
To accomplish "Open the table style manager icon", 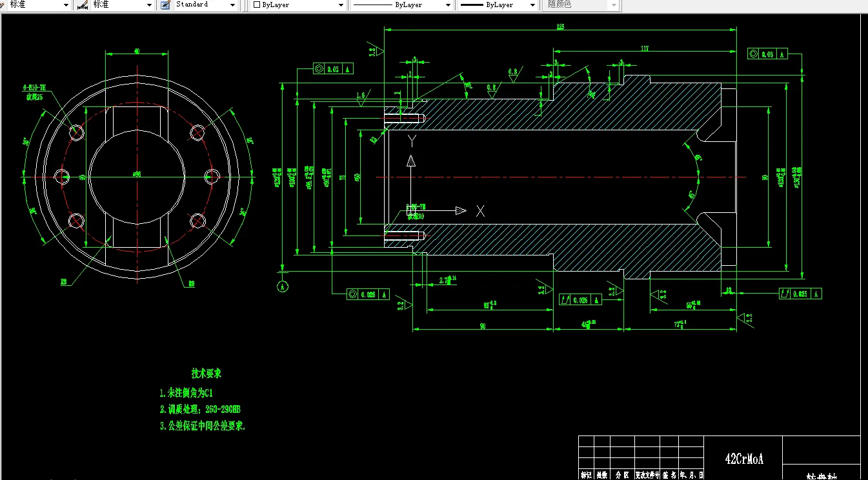I will click(165, 5).
